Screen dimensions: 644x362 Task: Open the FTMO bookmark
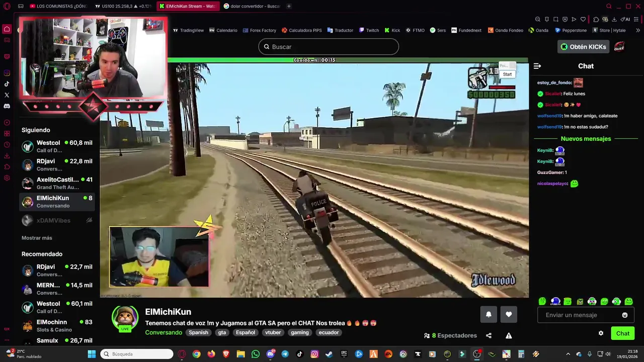[x=415, y=30]
